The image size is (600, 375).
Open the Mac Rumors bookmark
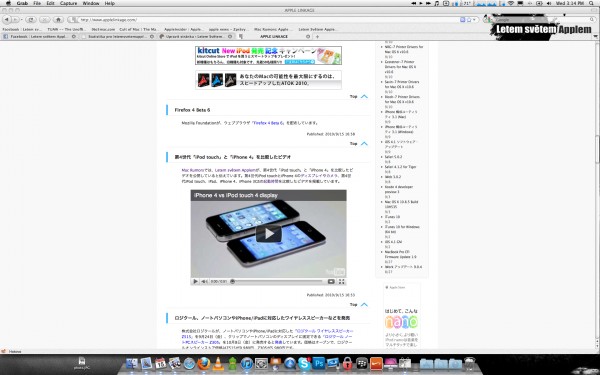click(273, 29)
